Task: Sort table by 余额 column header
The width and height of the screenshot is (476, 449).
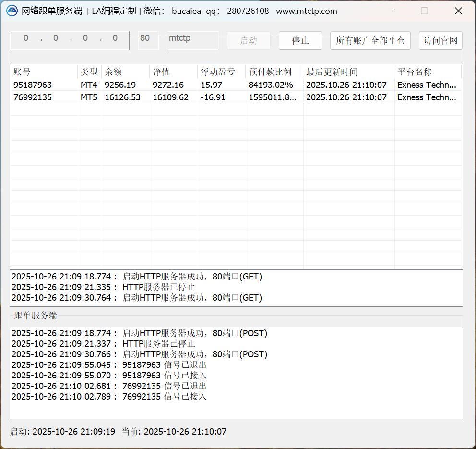Action: pyautogui.click(x=125, y=72)
